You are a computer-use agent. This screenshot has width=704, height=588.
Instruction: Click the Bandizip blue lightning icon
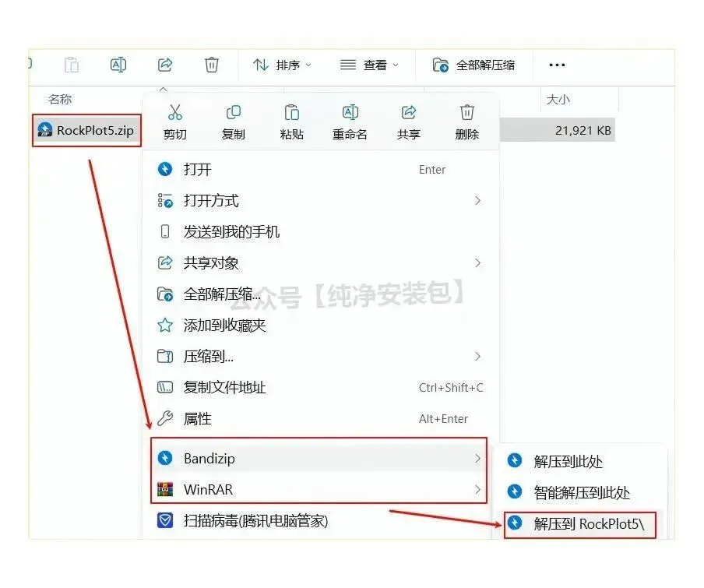[165, 458]
